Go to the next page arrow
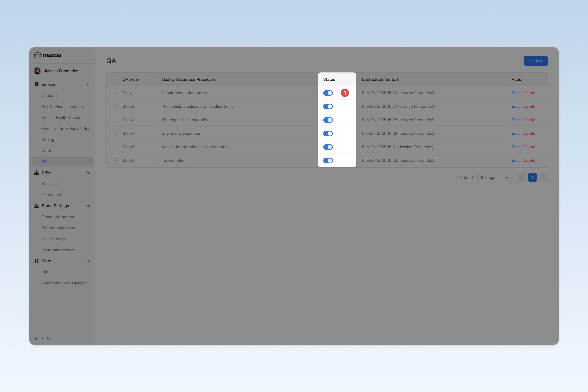 tap(544, 178)
